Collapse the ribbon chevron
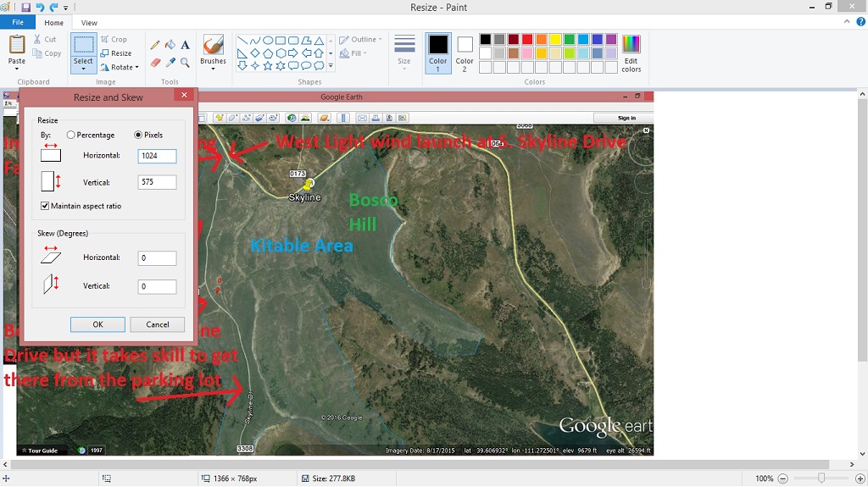 pyautogui.click(x=847, y=22)
